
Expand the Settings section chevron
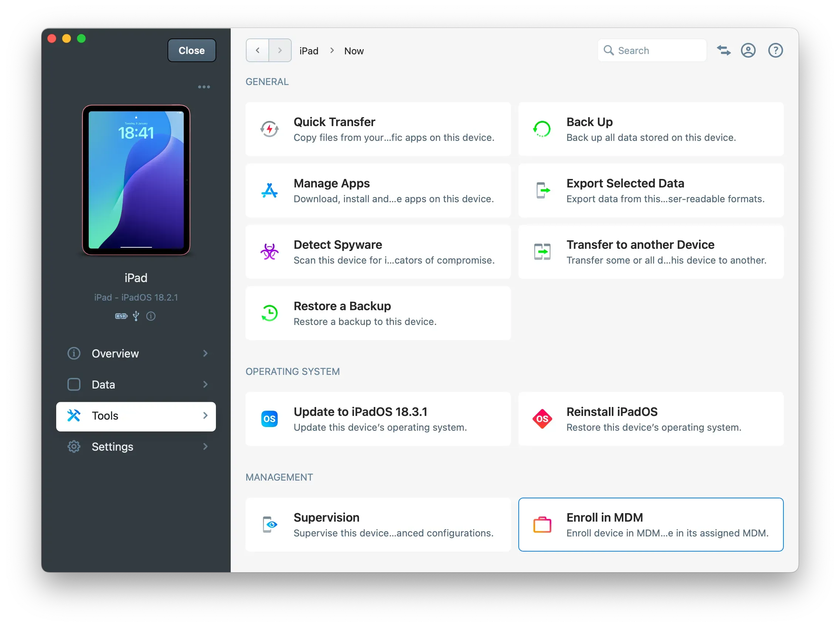point(205,447)
